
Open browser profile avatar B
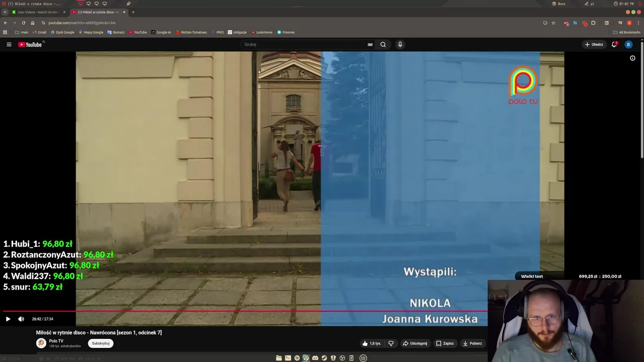coord(629,23)
